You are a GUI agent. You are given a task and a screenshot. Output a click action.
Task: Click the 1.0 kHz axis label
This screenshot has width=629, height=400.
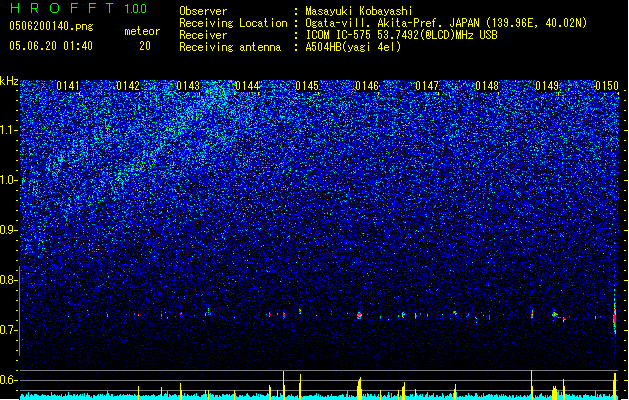[8, 180]
